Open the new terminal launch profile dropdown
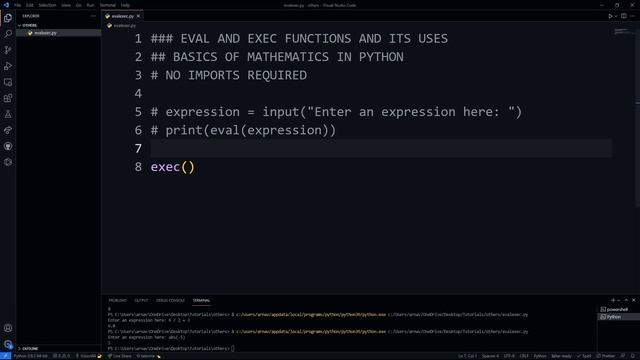 coord(618,300)
